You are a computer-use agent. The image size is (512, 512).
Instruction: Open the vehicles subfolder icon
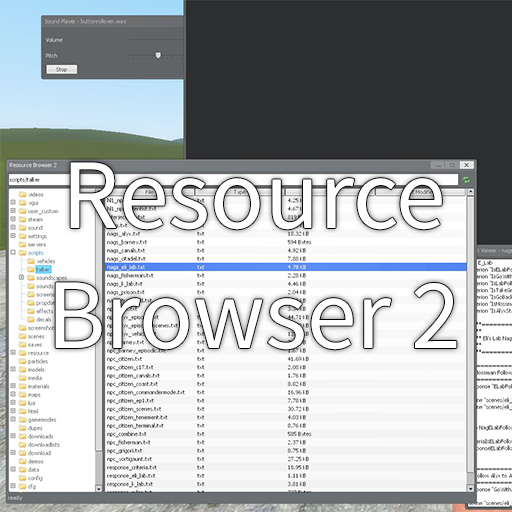31,261
